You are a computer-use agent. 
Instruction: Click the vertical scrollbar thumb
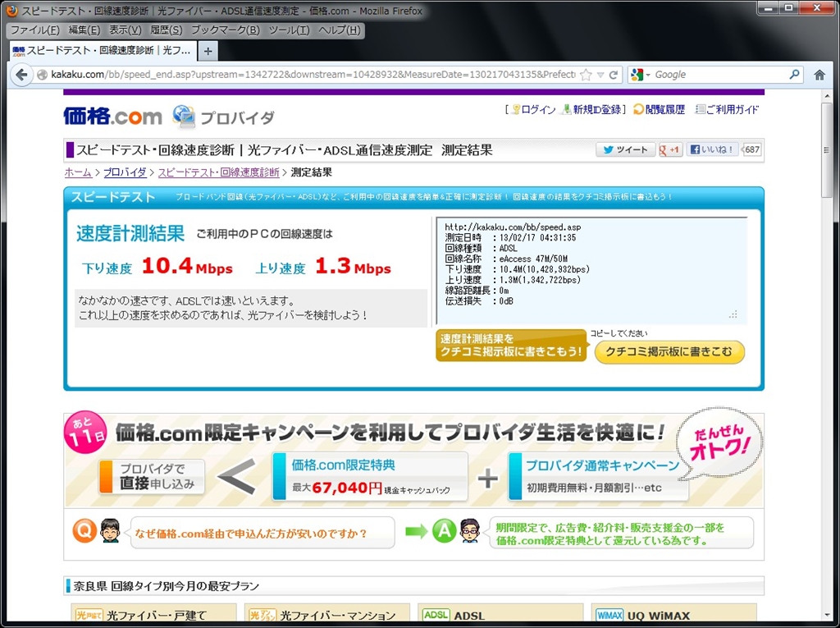coord(829,150)
